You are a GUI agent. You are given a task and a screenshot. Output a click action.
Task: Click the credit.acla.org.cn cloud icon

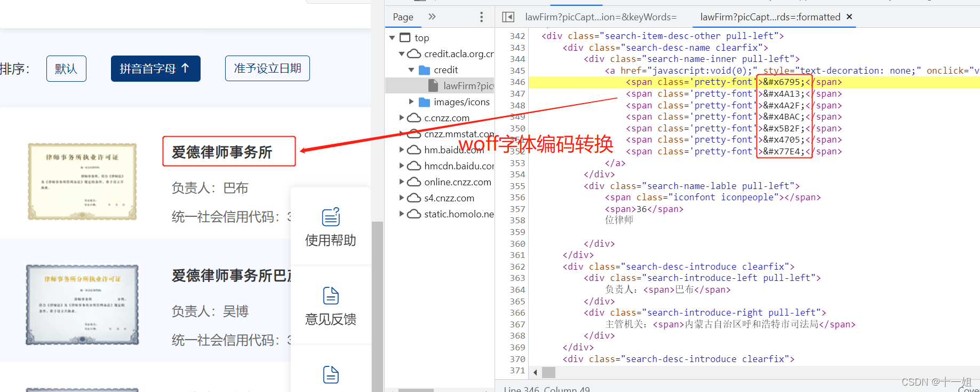pyautogui.click(x=414, y=53)
